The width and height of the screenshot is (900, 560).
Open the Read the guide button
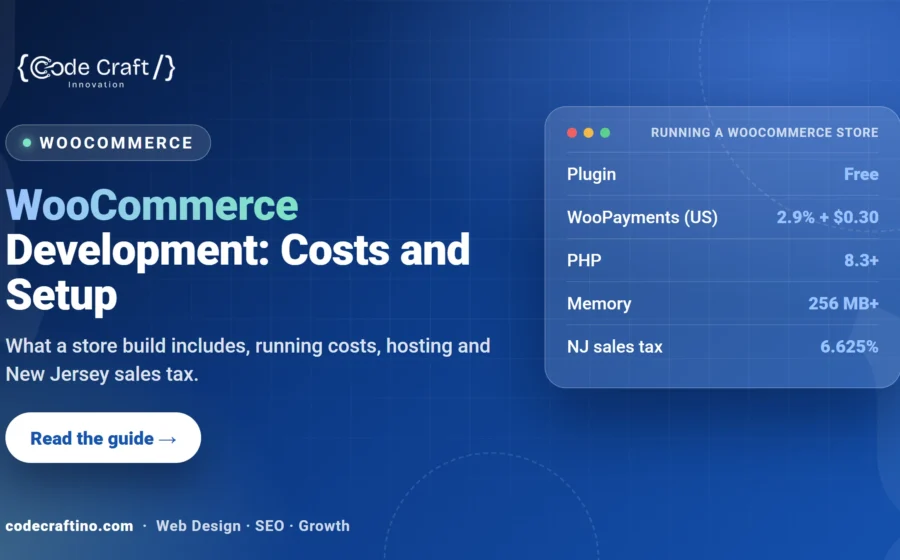click(x=103, y=438)
